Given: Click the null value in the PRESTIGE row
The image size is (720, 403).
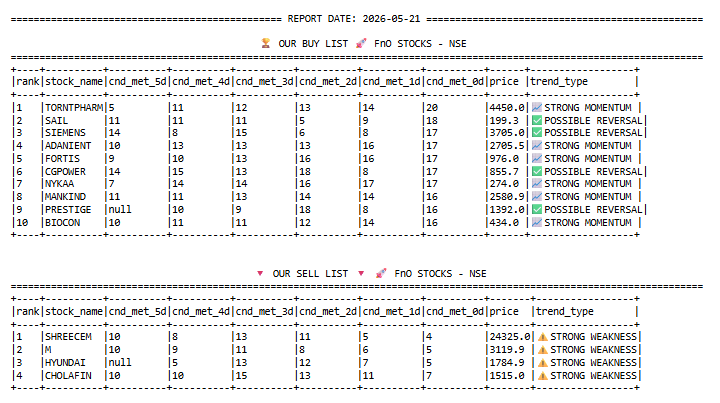Looking at the screenshot, I should pos(120,209).
